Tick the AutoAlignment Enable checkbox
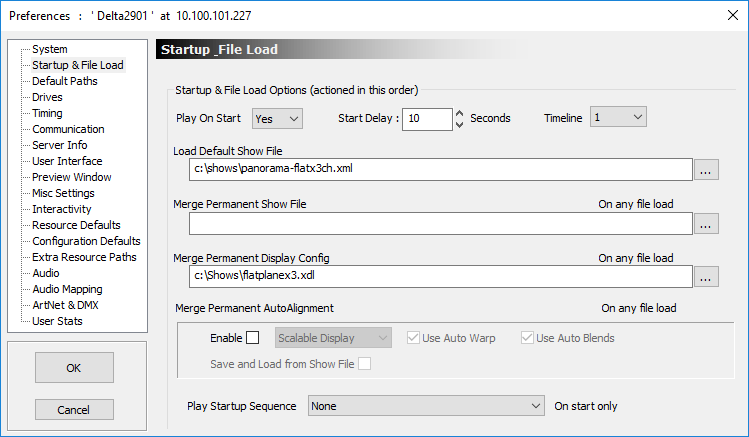749x437 pixels. pos(253,338)
